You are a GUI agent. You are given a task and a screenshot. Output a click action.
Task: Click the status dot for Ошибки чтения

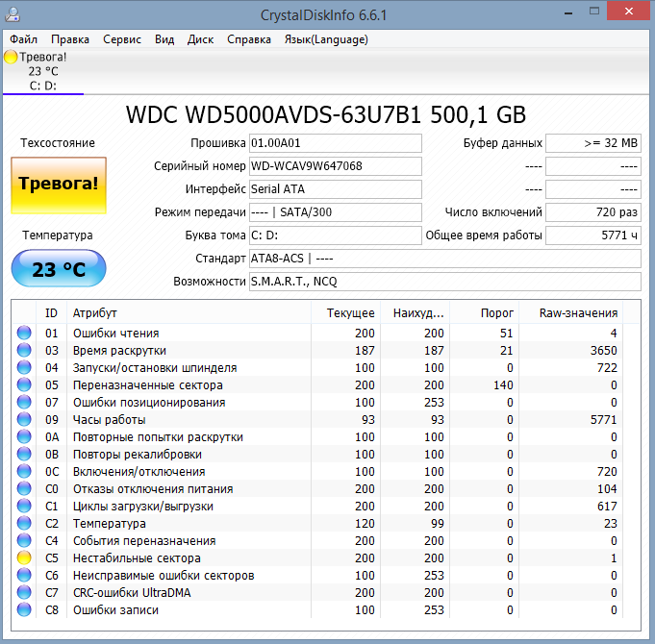[24, 333]
